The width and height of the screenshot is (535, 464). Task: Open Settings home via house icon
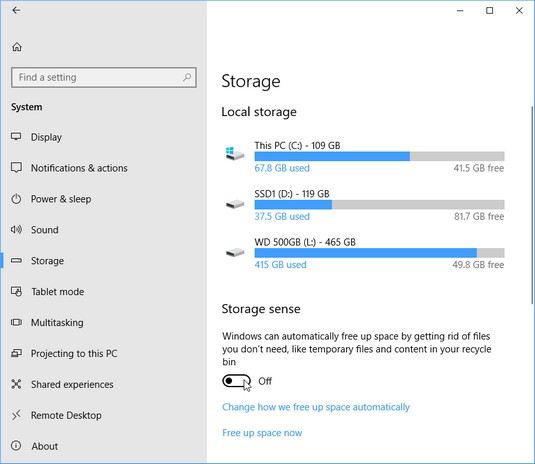point(17,47)
